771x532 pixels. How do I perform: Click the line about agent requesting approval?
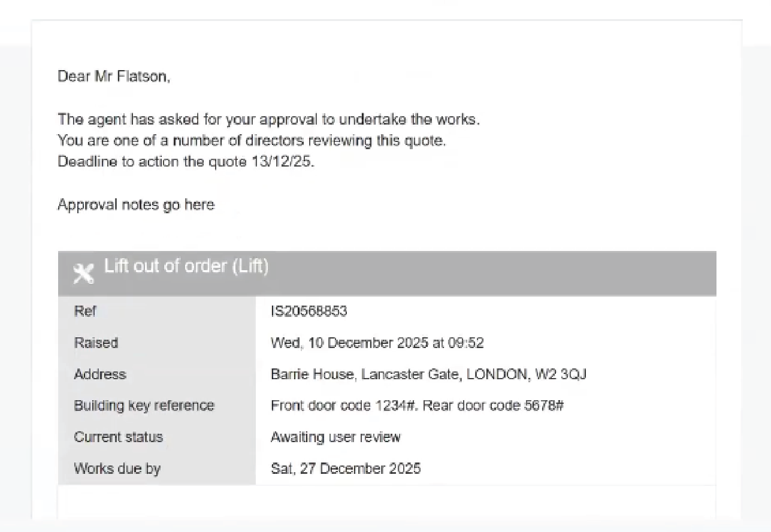pos(268,119)
